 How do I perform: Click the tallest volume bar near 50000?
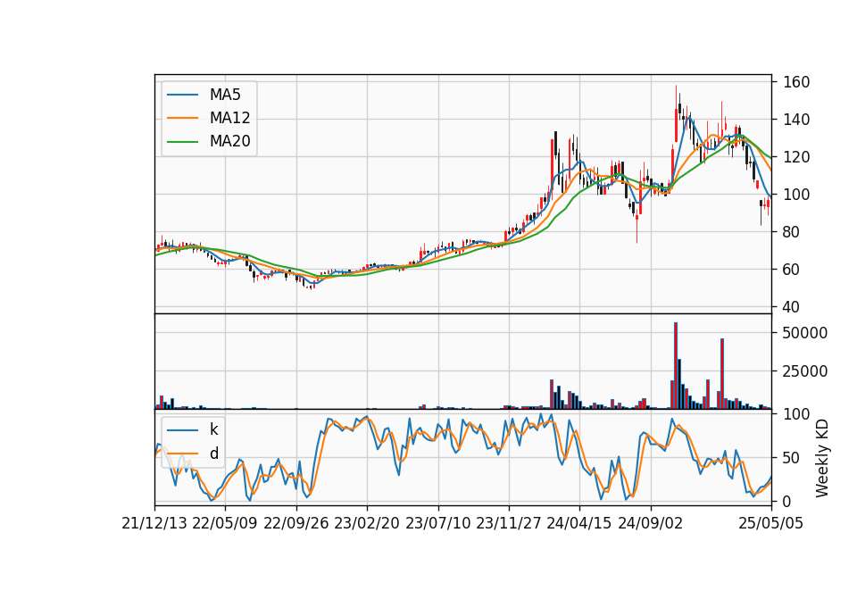pyautogui.click(x=676, y=366)
